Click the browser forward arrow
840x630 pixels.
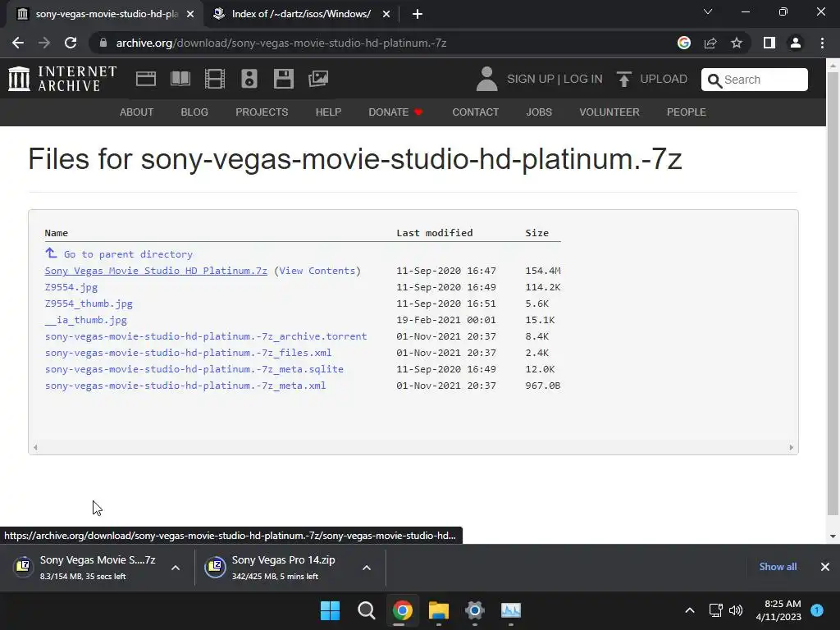coord(44,43)
